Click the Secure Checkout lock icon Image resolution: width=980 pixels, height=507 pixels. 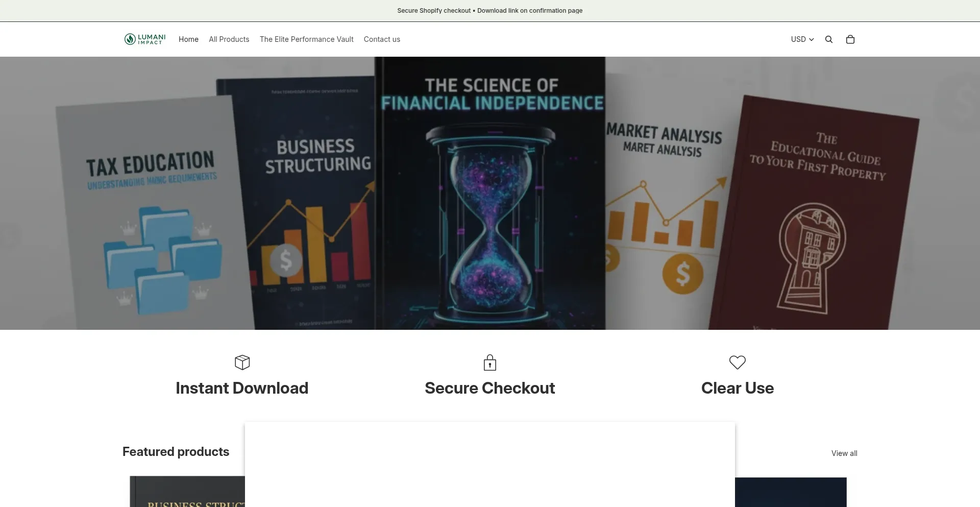(490, 363)
